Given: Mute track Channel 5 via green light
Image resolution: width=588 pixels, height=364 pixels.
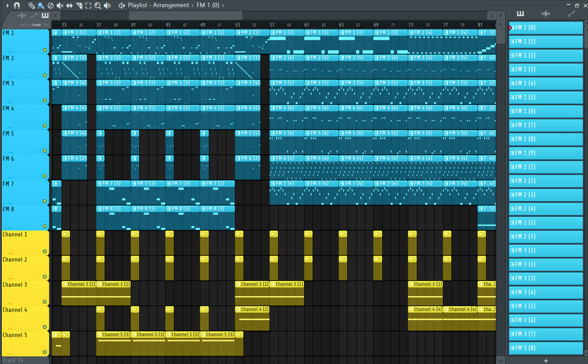Looking at the screenshot, I should pos(45,352).
